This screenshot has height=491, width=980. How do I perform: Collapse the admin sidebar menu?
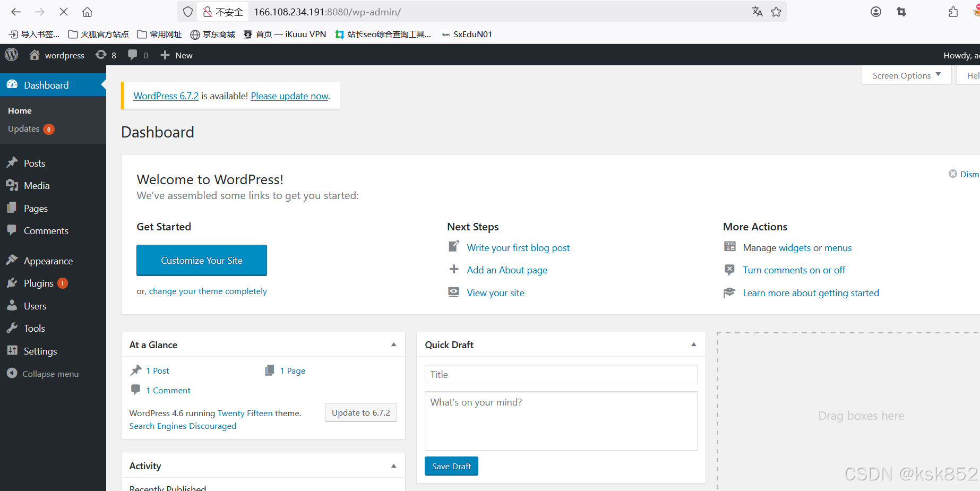[x=42, y=374]
